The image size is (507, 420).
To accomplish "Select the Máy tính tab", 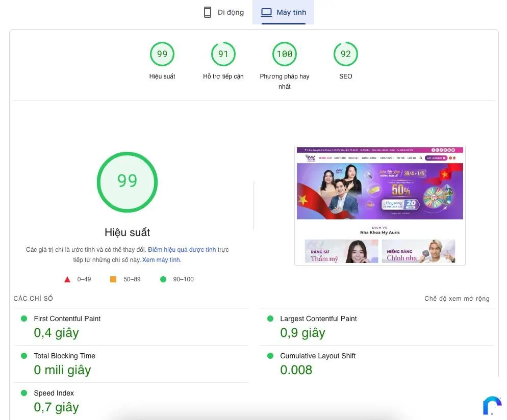I will (284, 12).
